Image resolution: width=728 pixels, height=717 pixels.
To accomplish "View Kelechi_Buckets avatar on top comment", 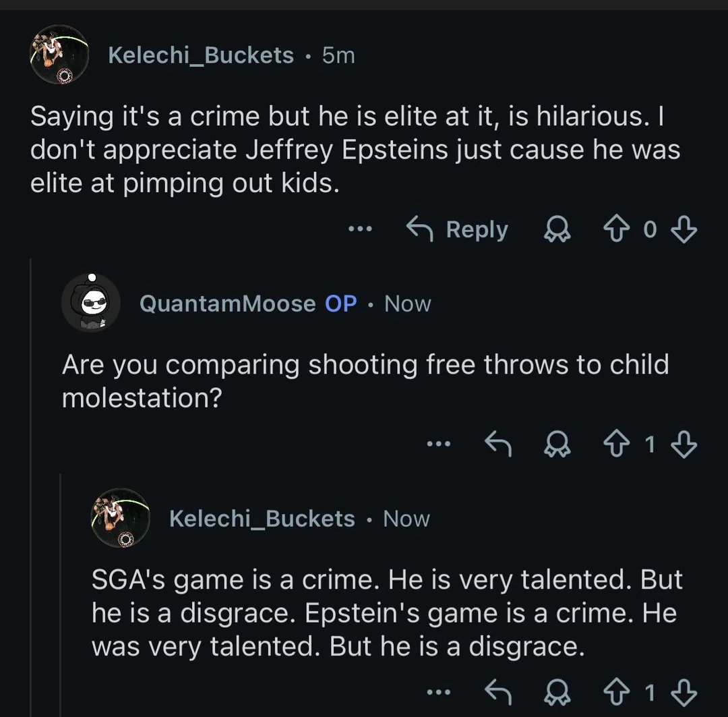I will click(59, 55).
